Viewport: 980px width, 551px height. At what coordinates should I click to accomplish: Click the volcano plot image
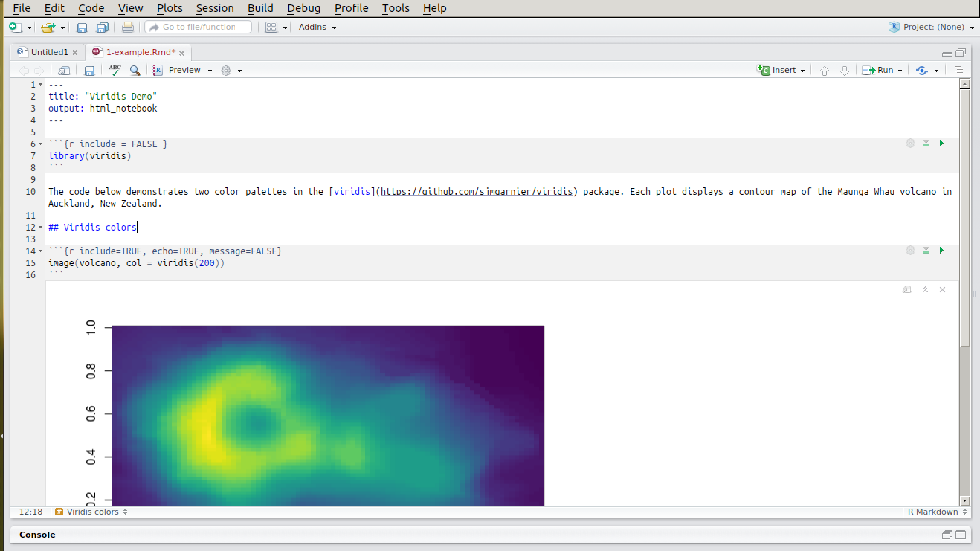click(328, 416)
